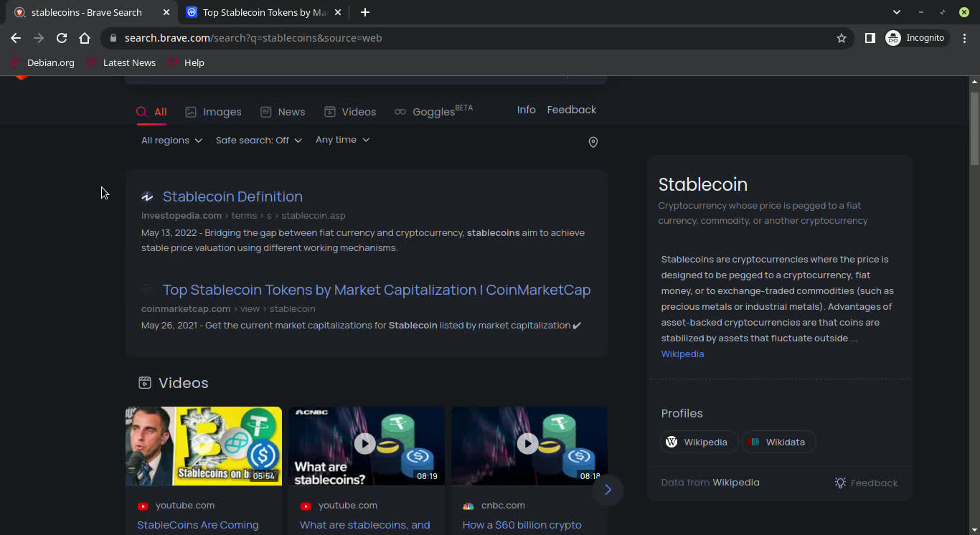The height and width of the screenshot is (535, 980).
Task: Close the Top Stablecoin Tokens tab
Action: tap(338, 12)
